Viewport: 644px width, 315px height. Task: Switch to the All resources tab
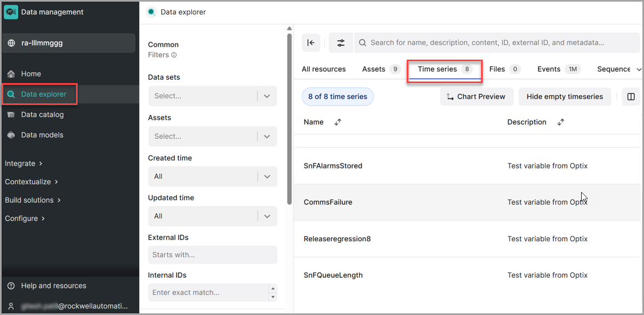coord(324,69)
